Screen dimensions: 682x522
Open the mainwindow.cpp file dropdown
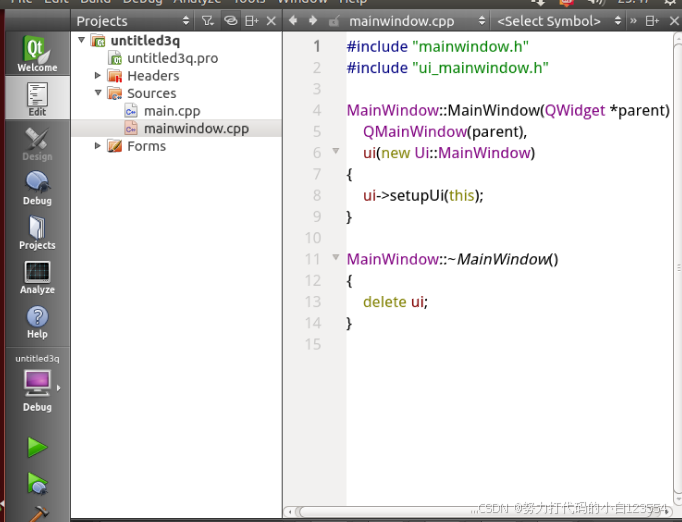[x=417, y=21]
